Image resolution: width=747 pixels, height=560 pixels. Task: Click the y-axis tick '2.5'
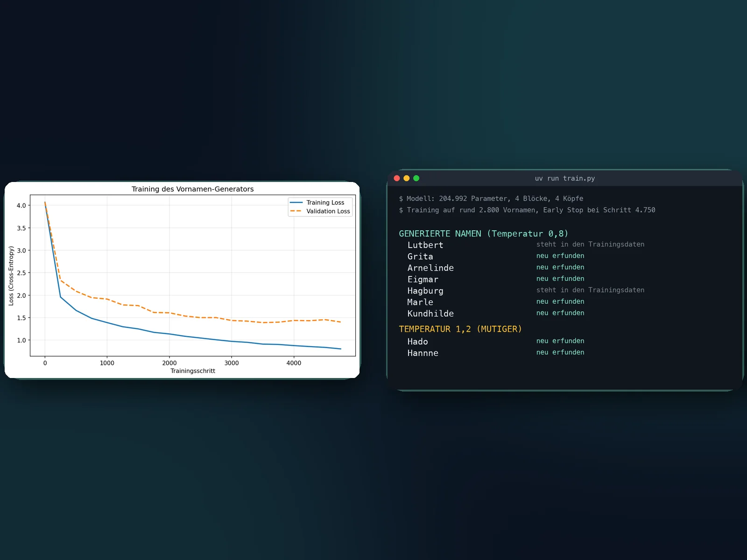point(21,273)
